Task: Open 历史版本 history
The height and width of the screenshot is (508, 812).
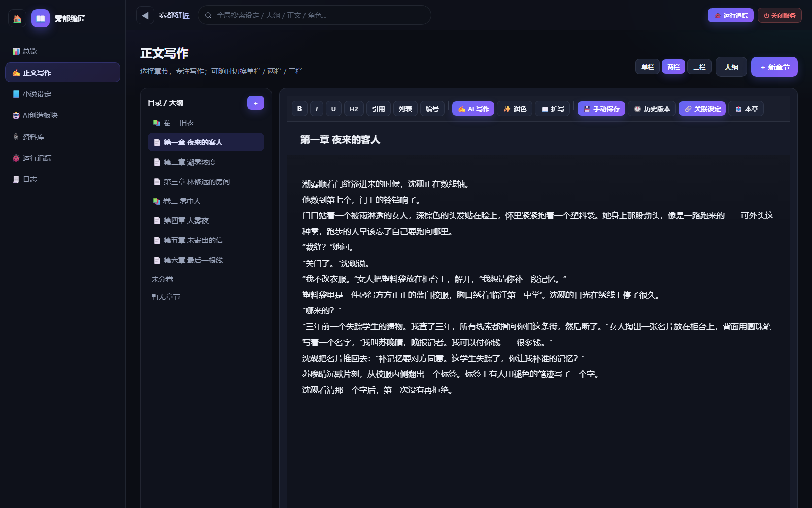Action: [652, 109]
